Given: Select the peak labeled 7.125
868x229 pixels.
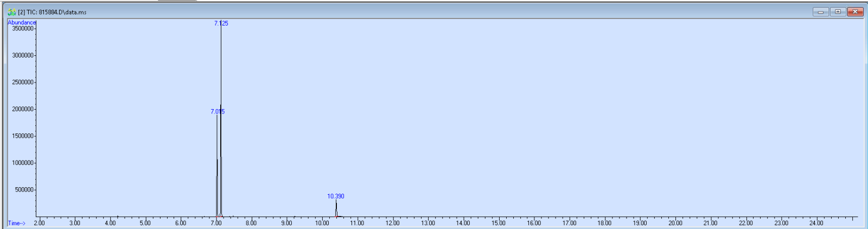Looking at the screenshot, I should pos(221,23).
